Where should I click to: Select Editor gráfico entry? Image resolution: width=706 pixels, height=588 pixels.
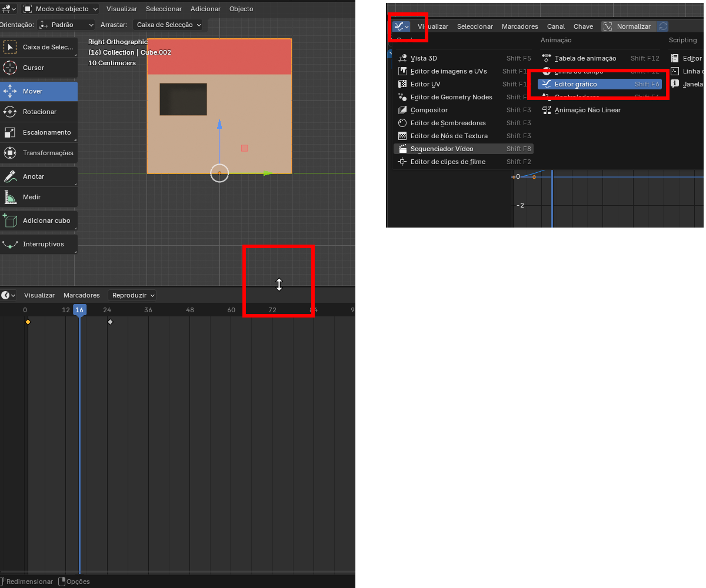point(600,84)
